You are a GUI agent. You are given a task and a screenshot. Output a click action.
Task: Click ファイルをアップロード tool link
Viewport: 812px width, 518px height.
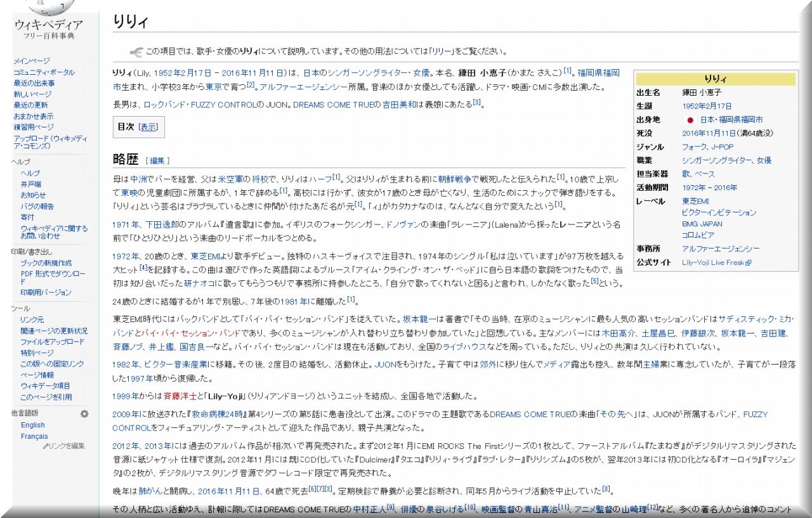click(52, 342)
